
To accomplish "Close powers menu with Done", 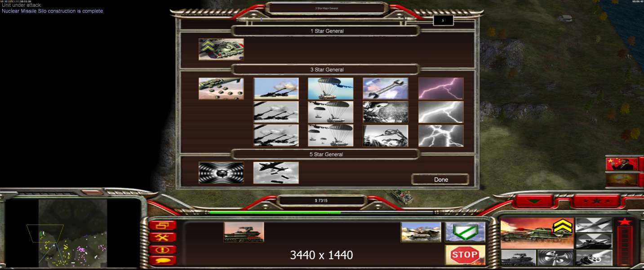I will click(441, 180).
